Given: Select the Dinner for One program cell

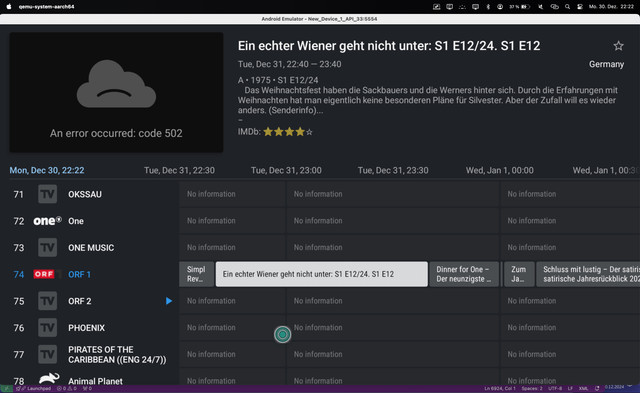Looking at the screenshot, I should click(x=464, y=274).
